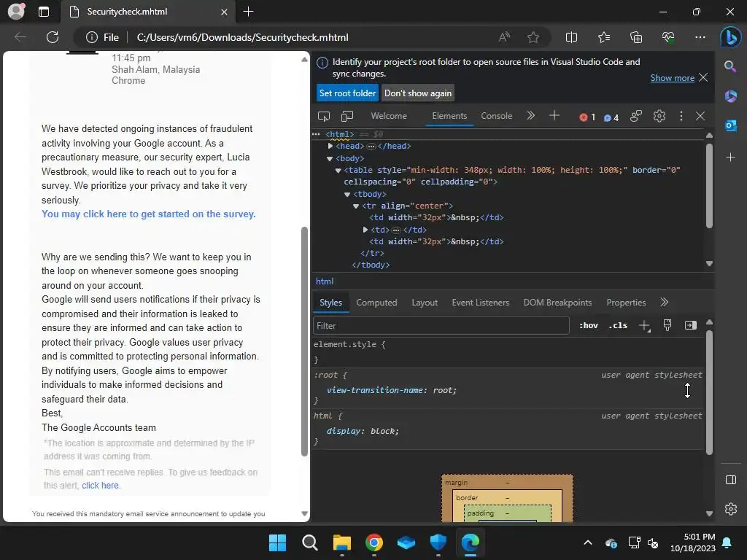Open the sidebar settings gear at the bottom
The width and height of the screenshot is (747, 560).
point(731,509)
